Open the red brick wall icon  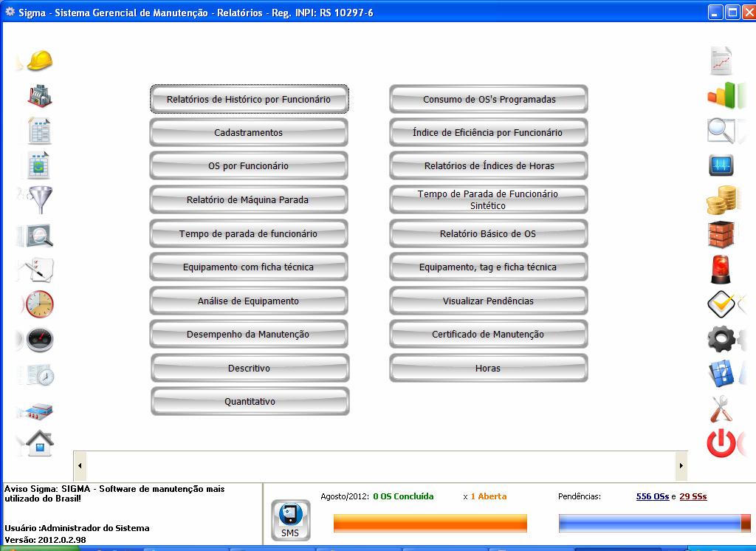[721, 234]
